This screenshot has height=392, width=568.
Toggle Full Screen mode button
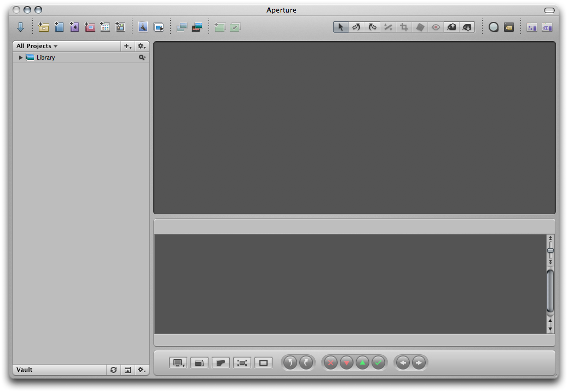tap(242, 362)
